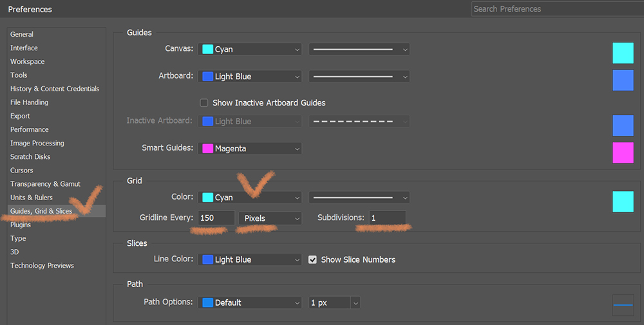Open the General preferences category
644x325 pixels.
pos(22,35)
